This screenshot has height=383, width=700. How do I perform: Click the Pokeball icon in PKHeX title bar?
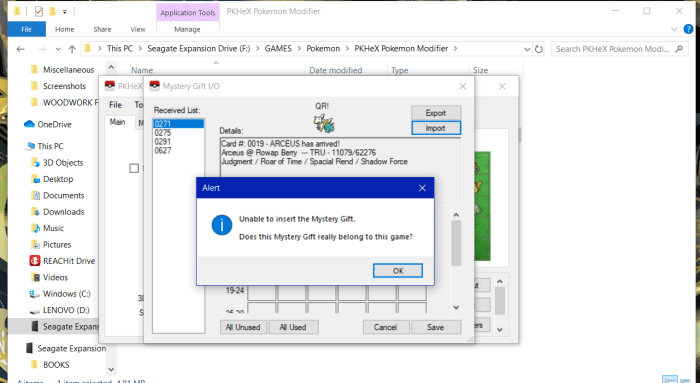point(110,86)
